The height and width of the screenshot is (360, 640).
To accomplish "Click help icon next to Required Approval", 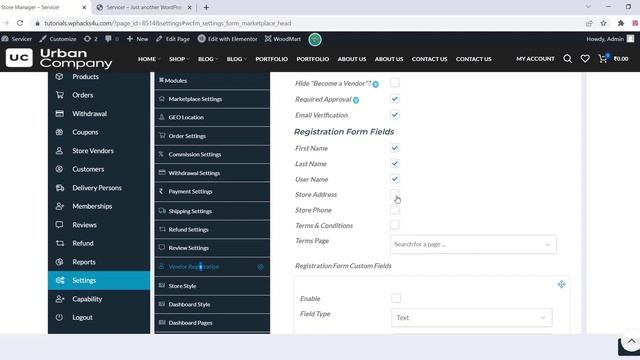I will [x=356, y=100].
